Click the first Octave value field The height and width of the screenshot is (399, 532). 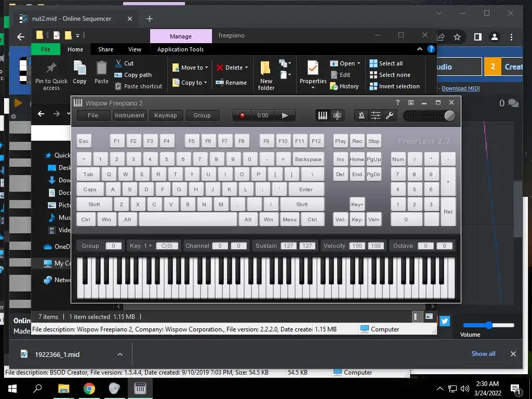[x=425, y=246]
